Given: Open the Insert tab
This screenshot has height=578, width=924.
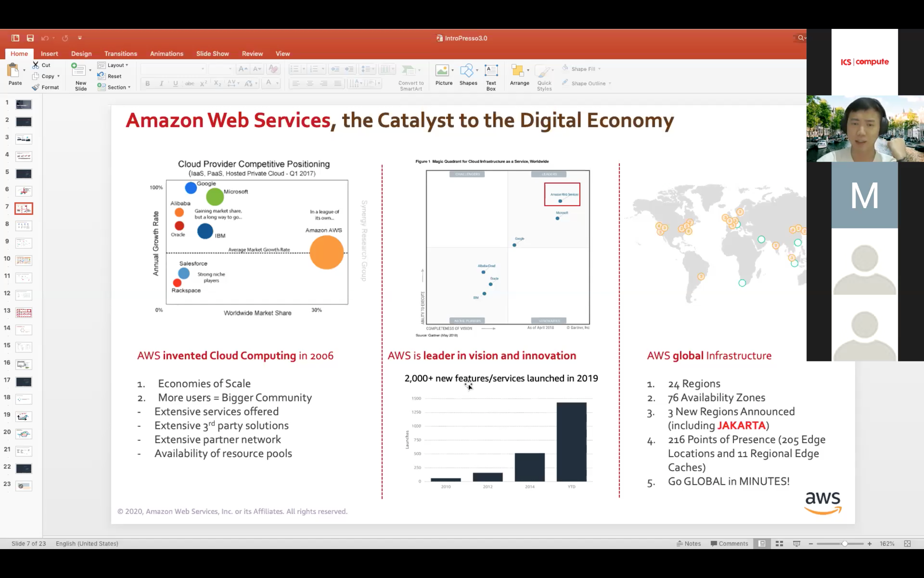Looking at the screenshot, I should pyautogui.click(x=49, y=54).
